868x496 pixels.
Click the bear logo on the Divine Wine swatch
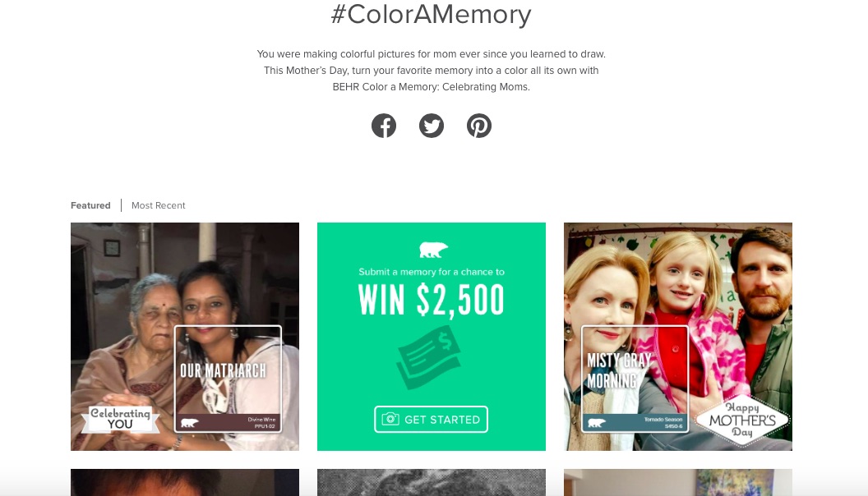click(189, 423)
